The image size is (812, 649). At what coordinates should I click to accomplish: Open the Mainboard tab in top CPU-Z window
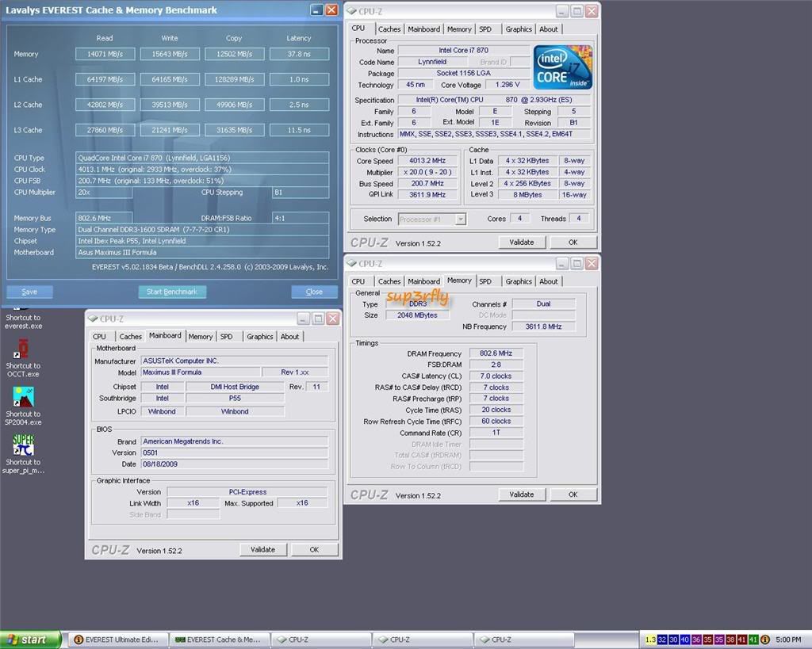point(423,29)
